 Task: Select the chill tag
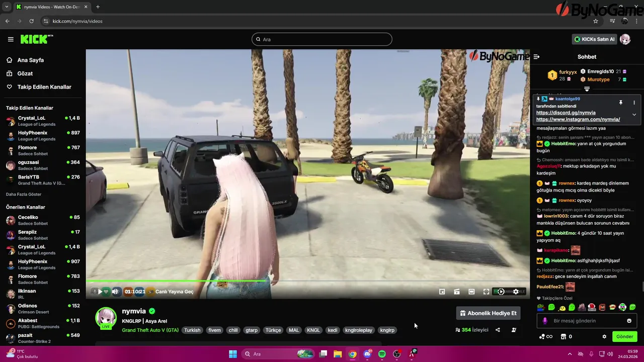click(x=233, y=330)
